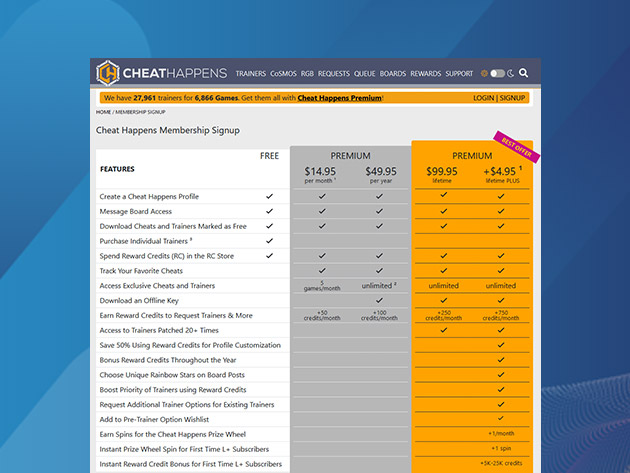Click the moon icon for dark mode
630x473 pixels.
point(510,73)
